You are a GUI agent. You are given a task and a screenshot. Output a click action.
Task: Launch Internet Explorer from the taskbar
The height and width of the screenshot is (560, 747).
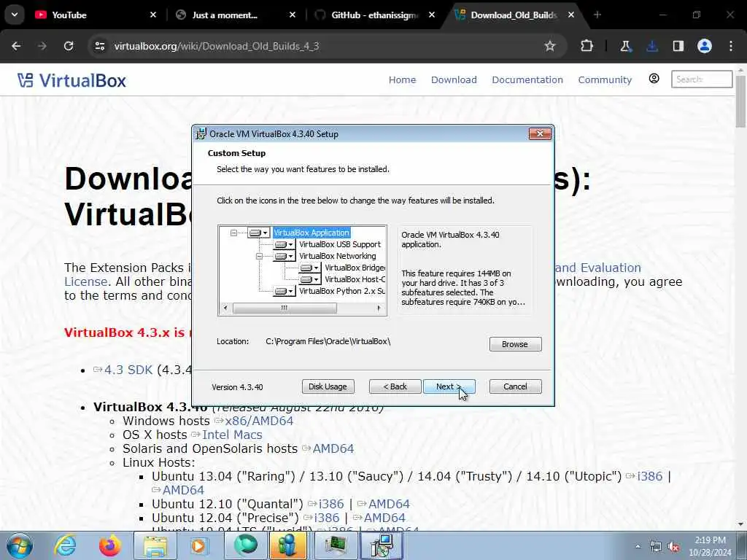click(65, 545)
